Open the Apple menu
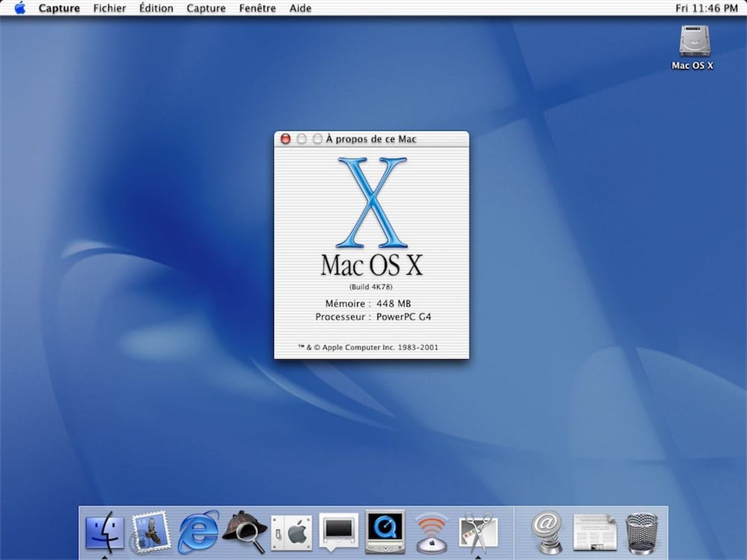The width and height of the screenshot is (747, 560). [20, 8]
